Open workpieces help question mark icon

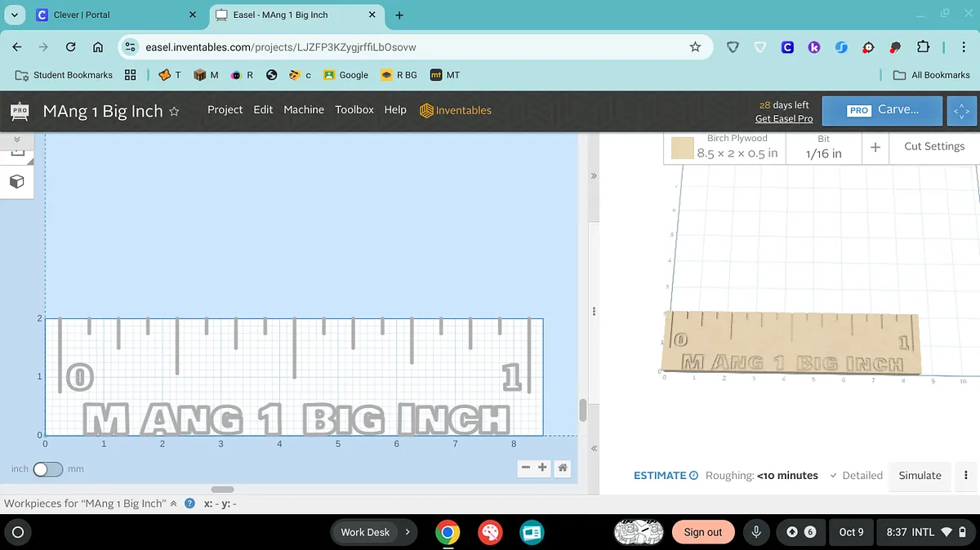(x=189, y=503)
